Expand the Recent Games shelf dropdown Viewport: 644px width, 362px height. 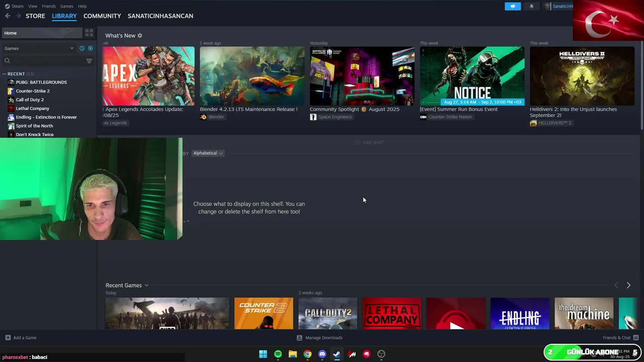(x=146, y=286)
